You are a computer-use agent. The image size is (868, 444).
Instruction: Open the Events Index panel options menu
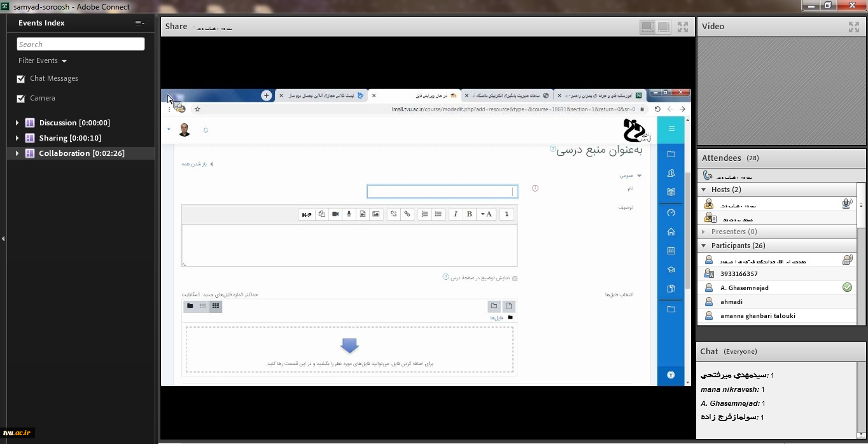140,23
